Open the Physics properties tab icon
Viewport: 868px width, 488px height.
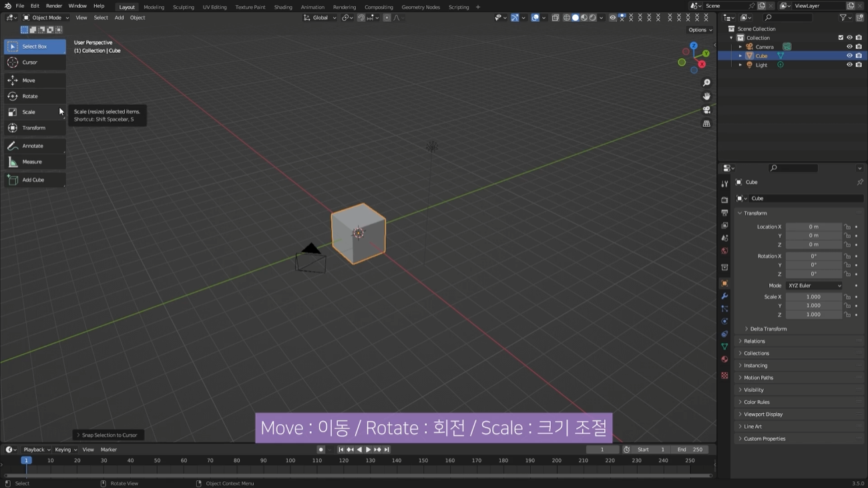(x=724, y=321)
